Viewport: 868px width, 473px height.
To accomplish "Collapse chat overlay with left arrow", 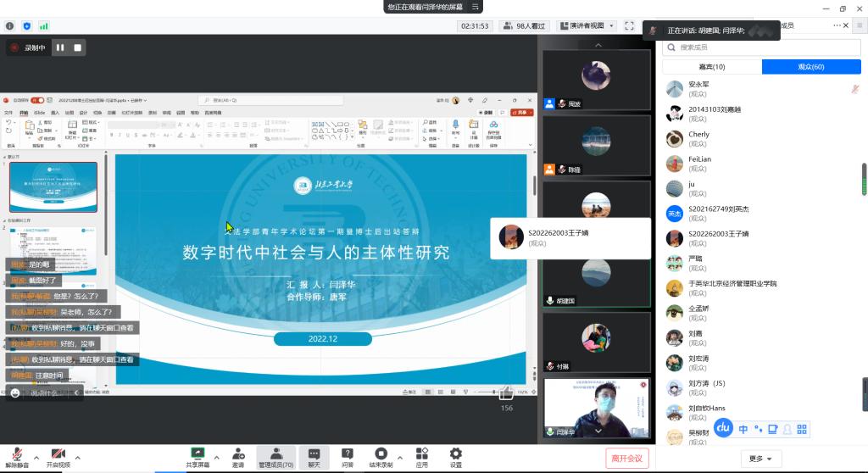I will [x=76, y=392].
